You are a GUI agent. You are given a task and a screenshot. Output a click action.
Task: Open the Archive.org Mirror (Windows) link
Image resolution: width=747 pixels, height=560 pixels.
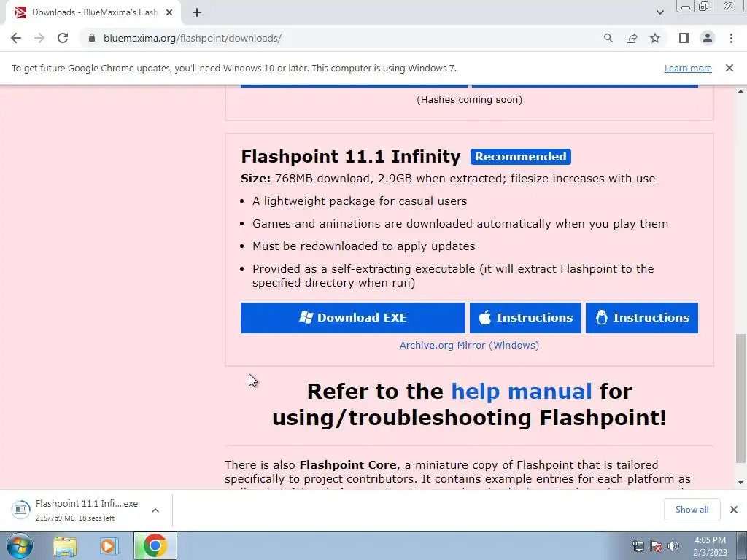click(469, 345)
